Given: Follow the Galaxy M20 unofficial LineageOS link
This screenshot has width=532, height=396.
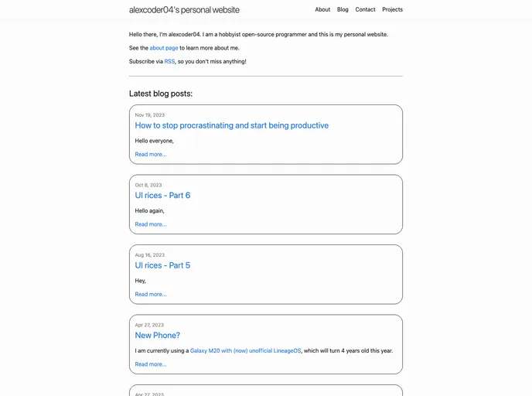Looking at the screenshot, I should coord(245,350).
